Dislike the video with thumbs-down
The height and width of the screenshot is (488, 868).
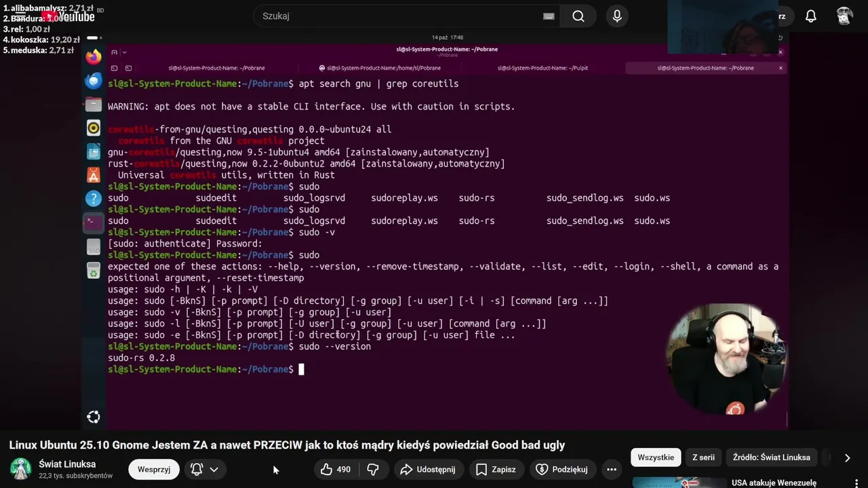372,469
